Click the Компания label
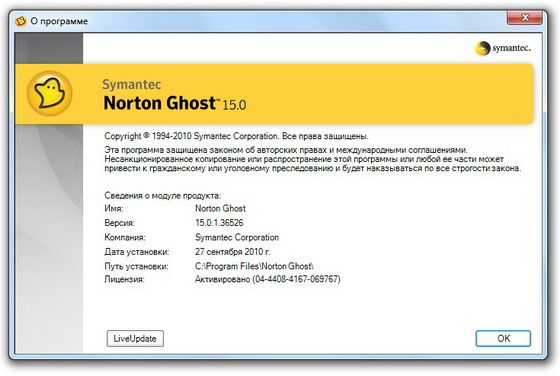Screen dimensions: 560x376 click(x=125, y=237)
